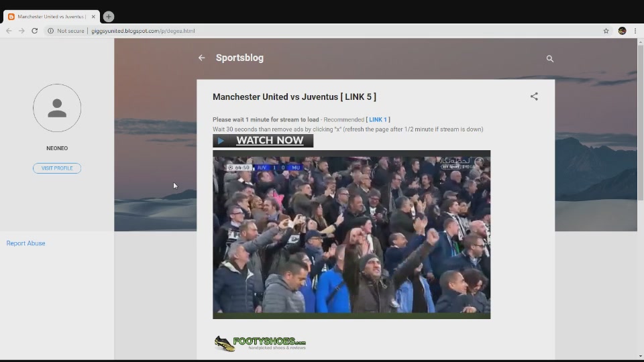The height and width of the screenshot is (362, 644).
Task: Close the Manchester United vs Juventus tab
Action: click(x=93, y=17)
